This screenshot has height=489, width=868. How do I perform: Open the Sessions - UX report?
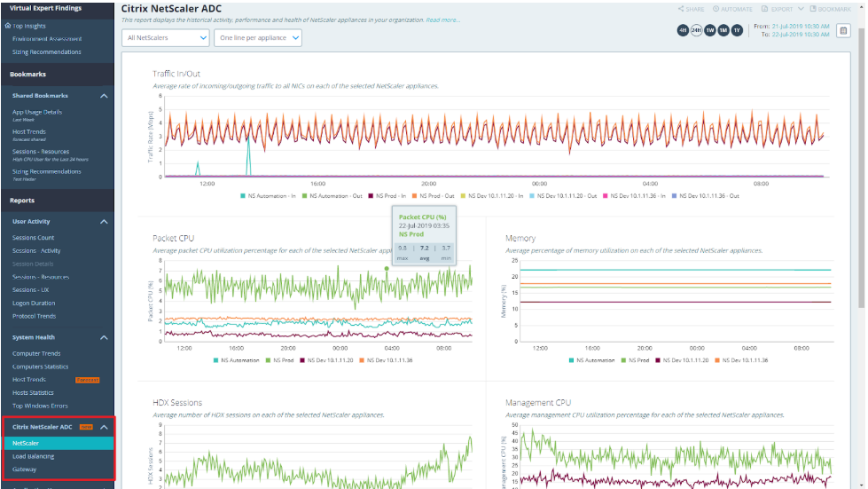tap(30, 289)
